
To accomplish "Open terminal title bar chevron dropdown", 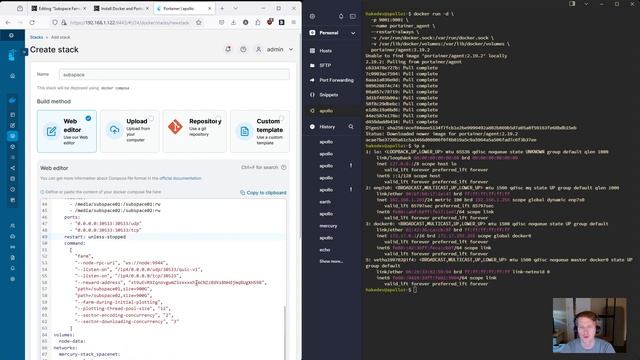I will pyautogui.click(x=586, y=4).
